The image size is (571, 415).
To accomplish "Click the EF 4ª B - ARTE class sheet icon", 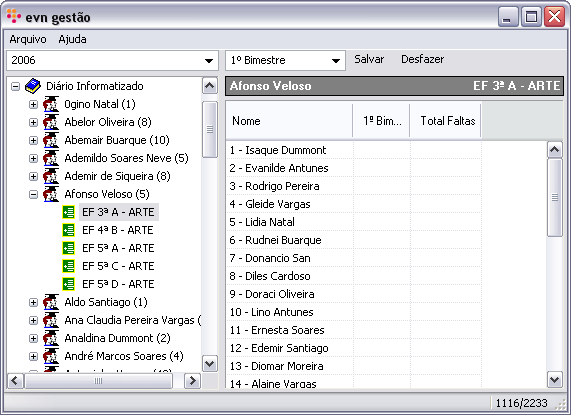I will pyautogui.click(x=68, y=230).
